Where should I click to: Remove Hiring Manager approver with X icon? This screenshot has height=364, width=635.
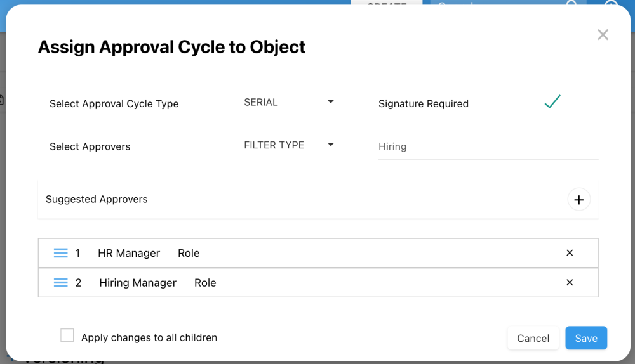pos(570,283)
